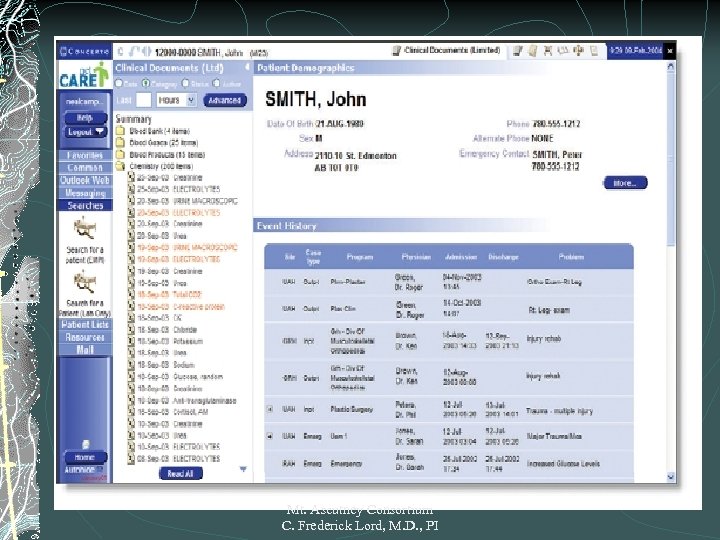The image size is (720, 540).
Task: Open the Messaging menu
Action: (85, 193)
